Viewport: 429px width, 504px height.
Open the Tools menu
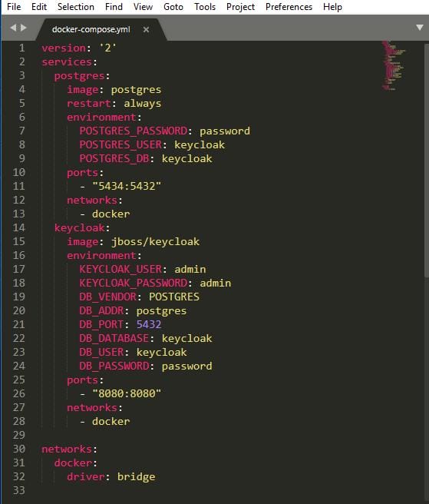click(x=205, y=7)
